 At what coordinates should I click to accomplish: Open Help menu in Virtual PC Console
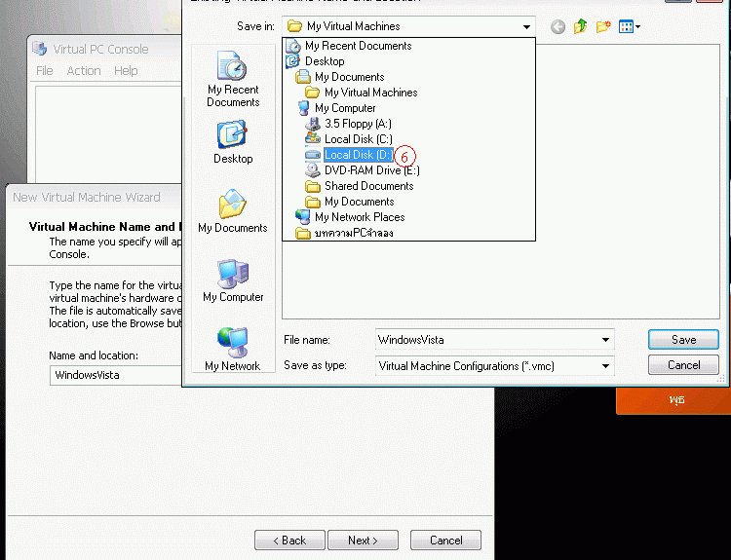pos(126,71)
